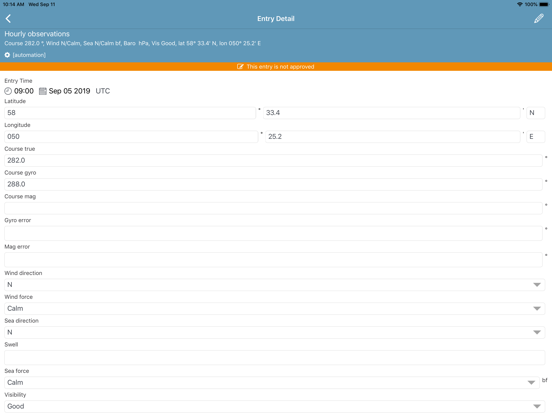Tap the empty Course mag field
This screenshot has width=552, height=414.
(273, 208)
